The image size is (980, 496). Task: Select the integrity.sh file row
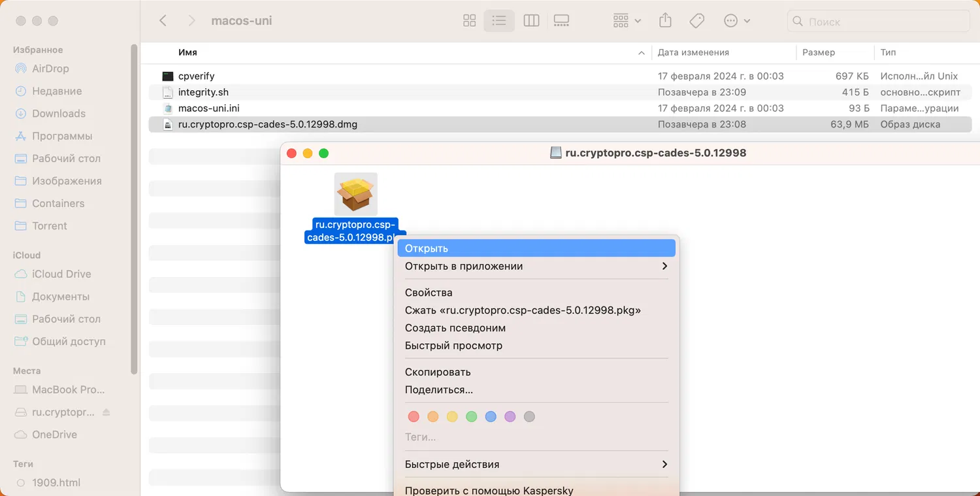(x=560, y=92)
